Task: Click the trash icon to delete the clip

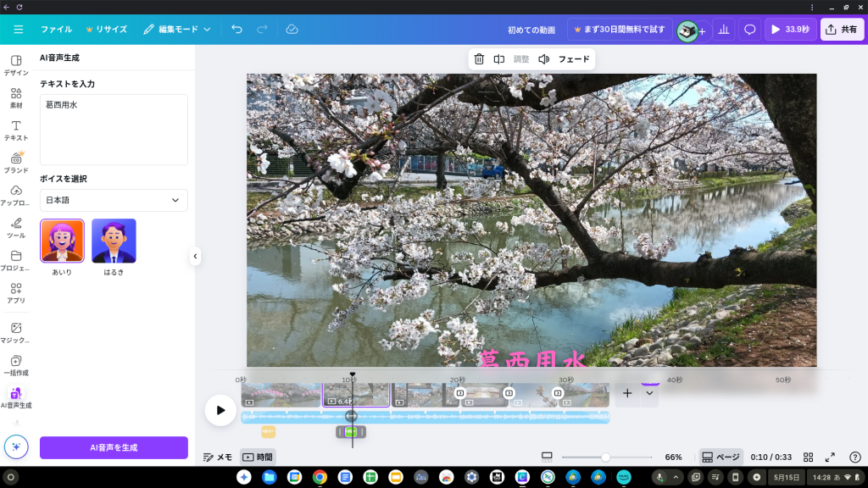Action: pyautogui.click(x=479, y=59)
